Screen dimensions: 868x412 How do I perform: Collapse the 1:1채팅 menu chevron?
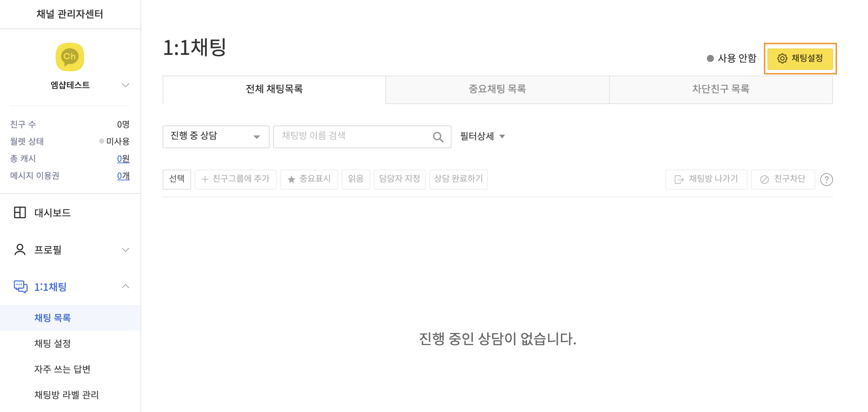[125, 286]
